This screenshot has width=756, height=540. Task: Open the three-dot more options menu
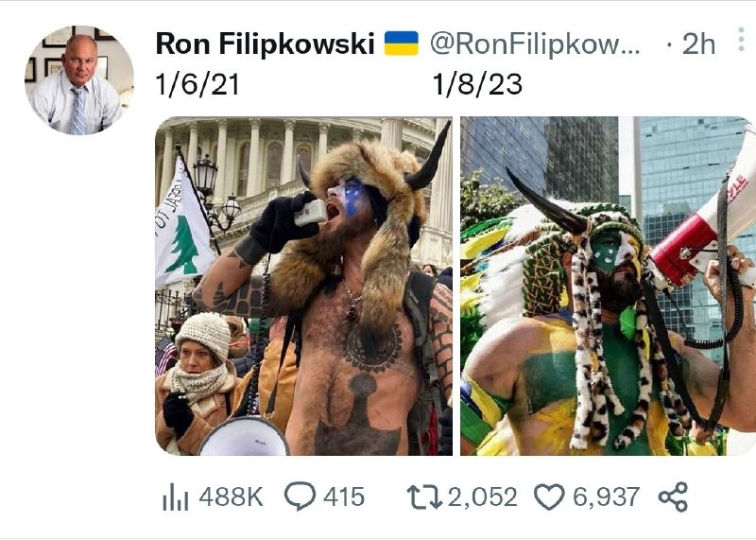click(x=742, y=42)
